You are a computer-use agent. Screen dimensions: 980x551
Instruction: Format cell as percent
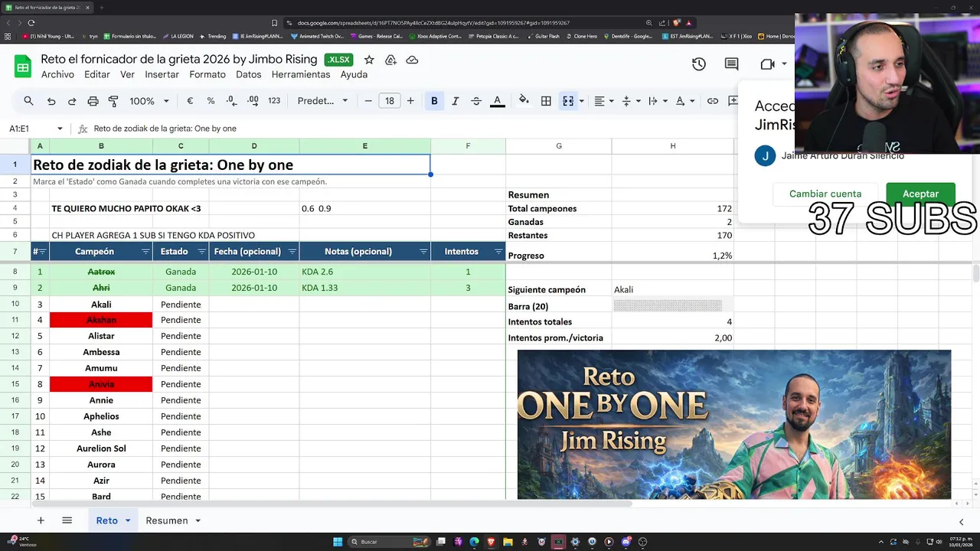[211, 101]
